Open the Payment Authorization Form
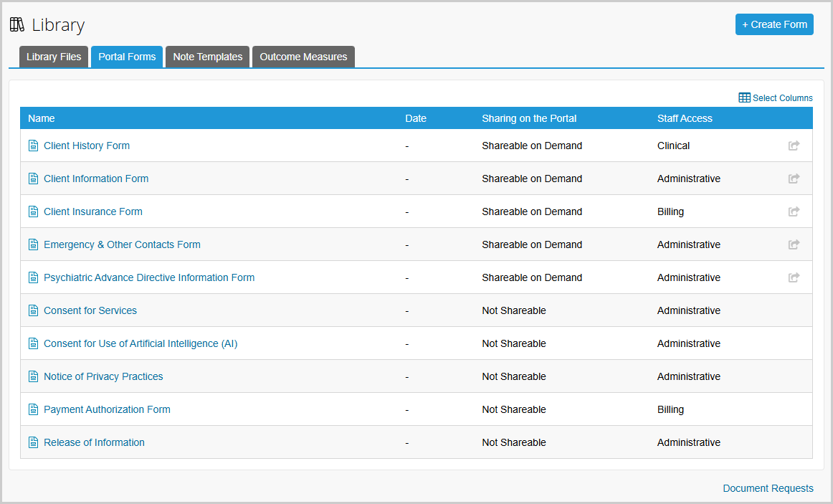833x504 pixels. pyautogui.click(x=107, y=409)
